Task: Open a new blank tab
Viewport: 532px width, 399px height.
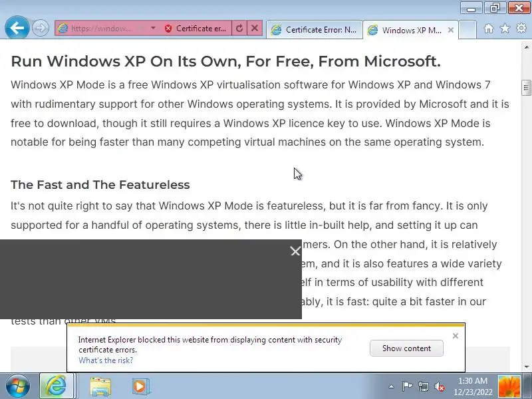Action: pos(467,30)
